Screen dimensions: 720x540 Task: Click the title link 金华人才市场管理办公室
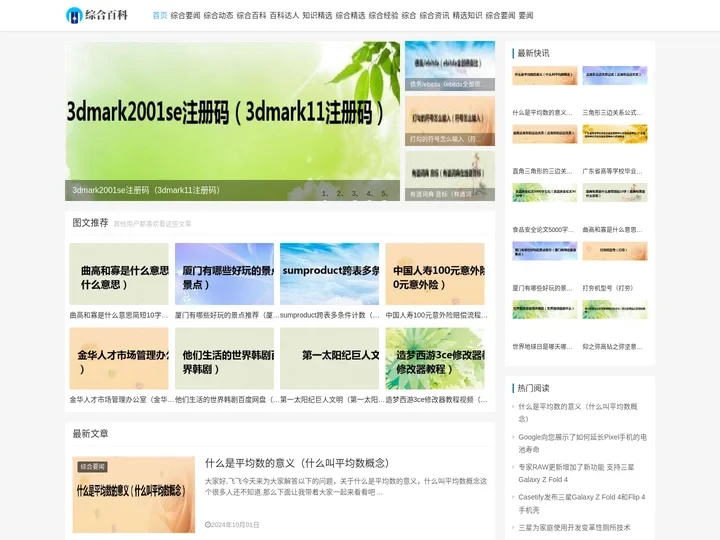[x=122, y=399]
